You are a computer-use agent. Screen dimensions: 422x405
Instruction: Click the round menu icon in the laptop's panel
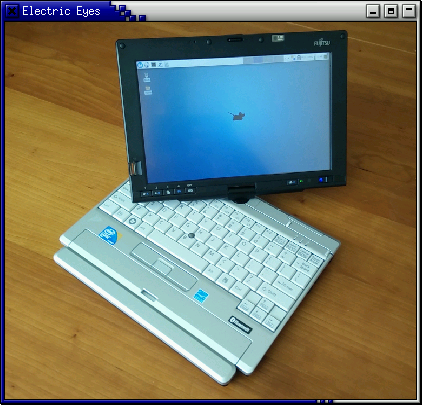tap(140, 65)
